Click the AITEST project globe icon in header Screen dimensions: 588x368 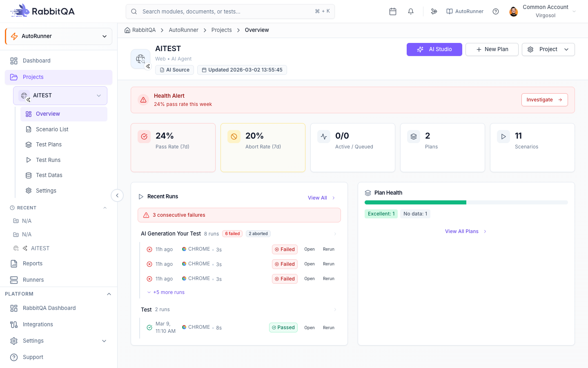click(x=140, y=59)
